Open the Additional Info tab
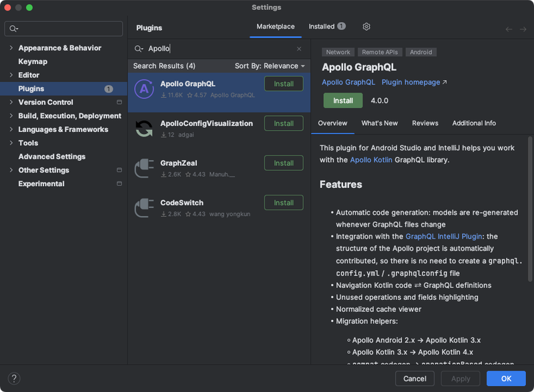Image resolution: width=534 pixels, height=392 pixels. pyautogui.click(x=474, y=123)
